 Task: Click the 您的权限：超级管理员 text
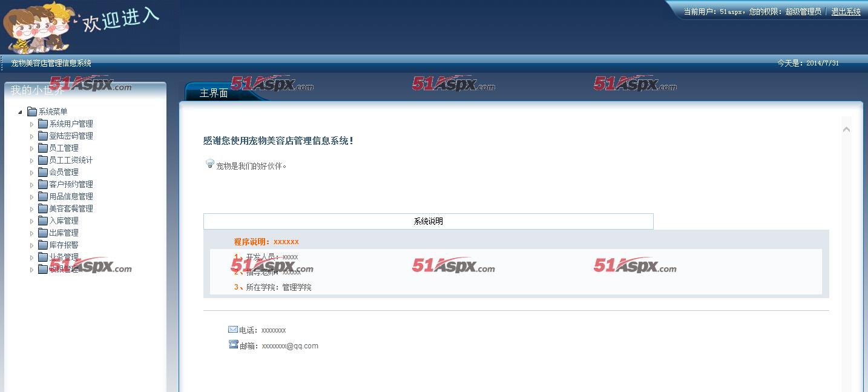tap(785, 12)
